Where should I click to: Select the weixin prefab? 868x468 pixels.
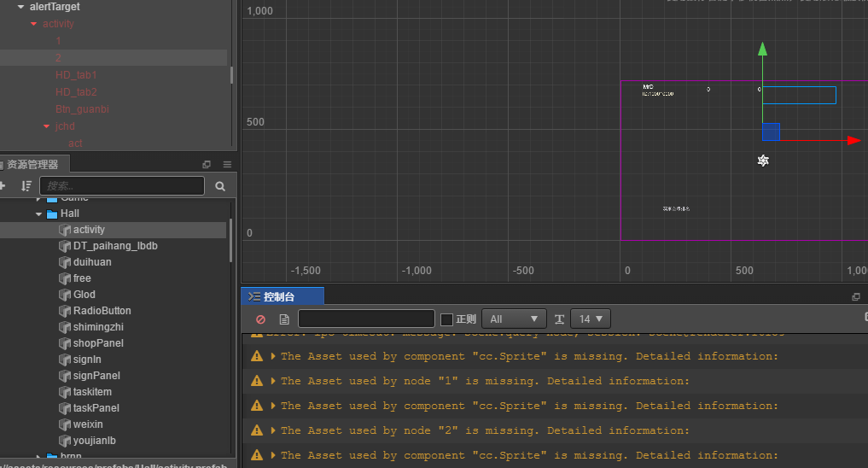pyautogui.click(x=87, y=424)
